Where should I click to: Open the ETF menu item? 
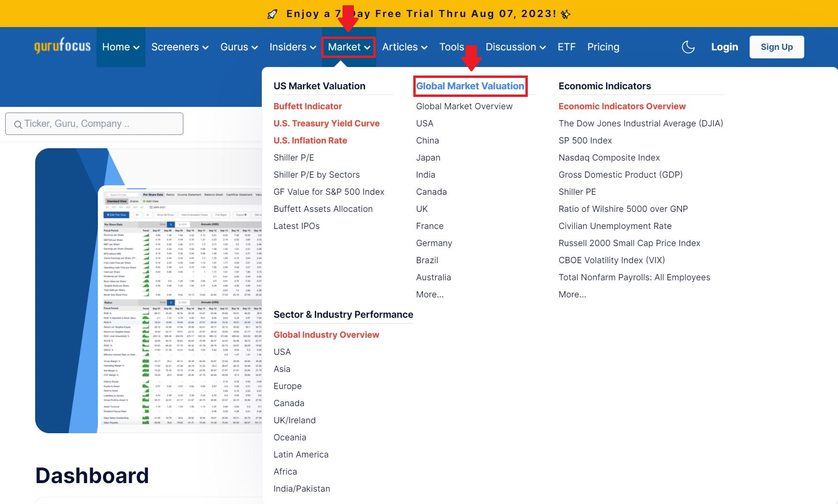566,47
